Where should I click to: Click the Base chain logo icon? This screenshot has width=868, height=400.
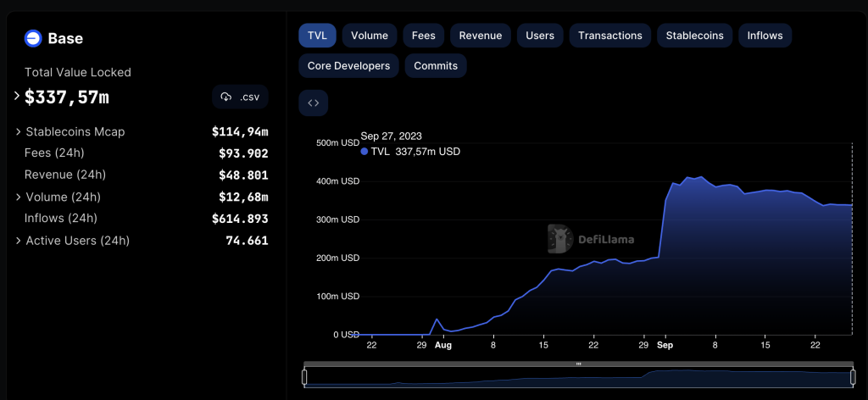33,38
